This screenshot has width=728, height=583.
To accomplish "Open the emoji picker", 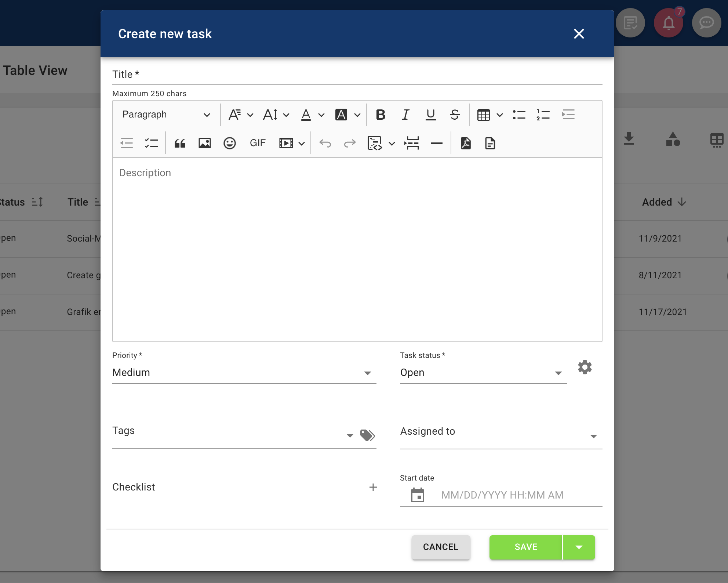I will (230, 143).
